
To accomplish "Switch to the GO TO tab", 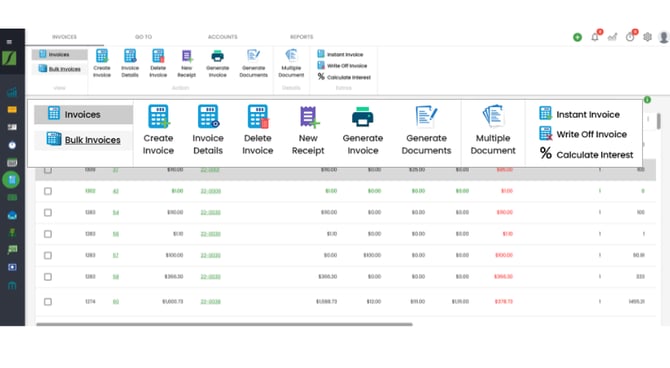I will 144,37.
